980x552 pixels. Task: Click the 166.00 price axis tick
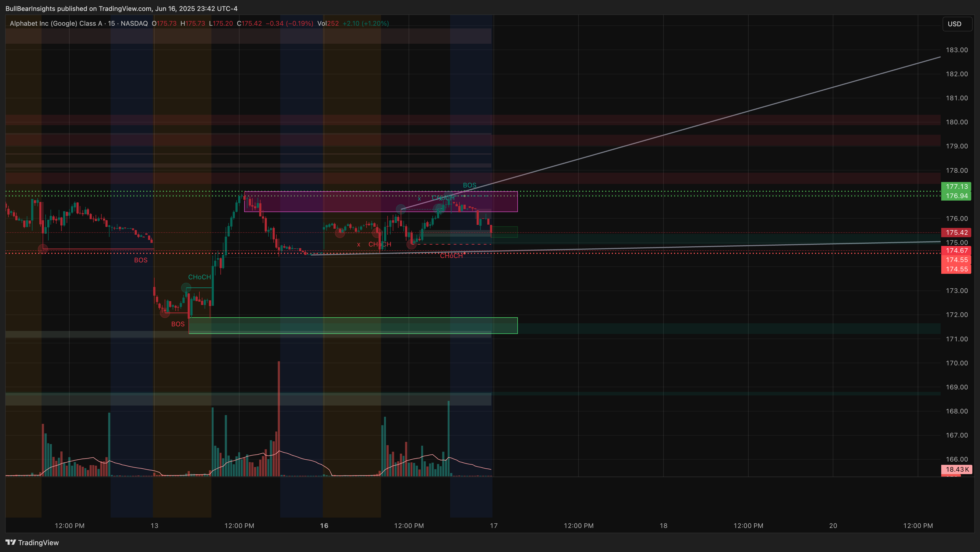(x=957, y=459)
